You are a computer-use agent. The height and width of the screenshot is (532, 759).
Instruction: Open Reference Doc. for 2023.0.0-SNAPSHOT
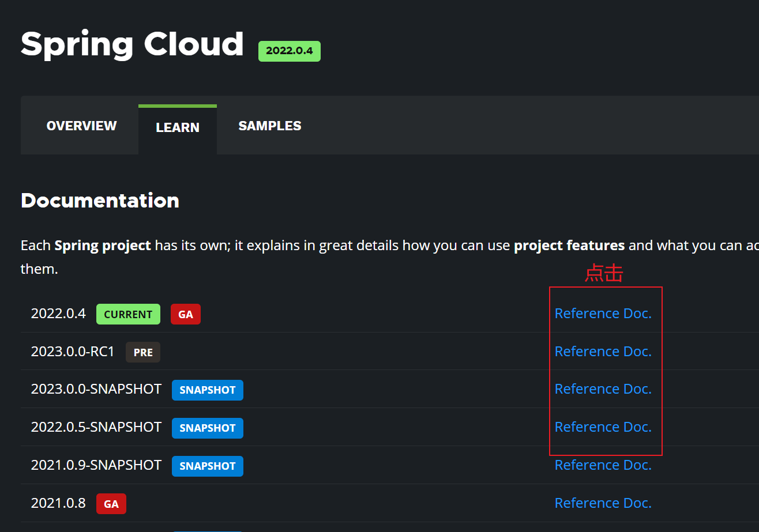[603, 389]
